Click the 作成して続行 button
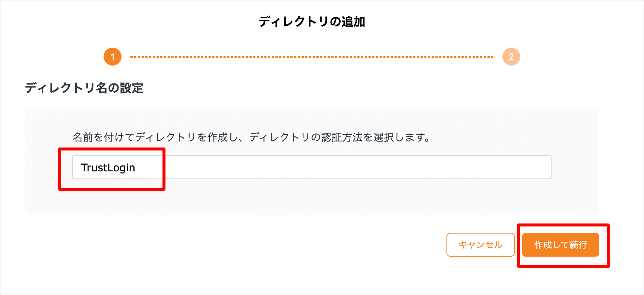The width and height of the screenshot is (644, 295). pos(561,245)
